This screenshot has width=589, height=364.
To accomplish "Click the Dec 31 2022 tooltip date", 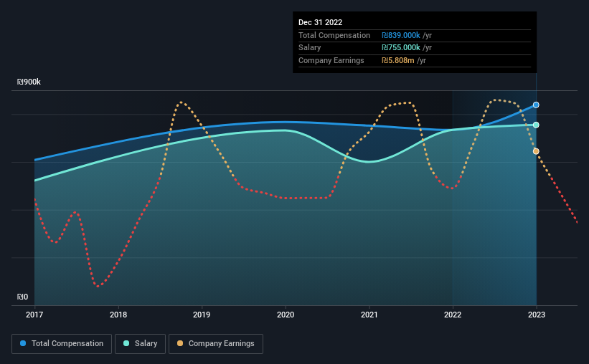I will pyautogui.click(x=321, y=22).
